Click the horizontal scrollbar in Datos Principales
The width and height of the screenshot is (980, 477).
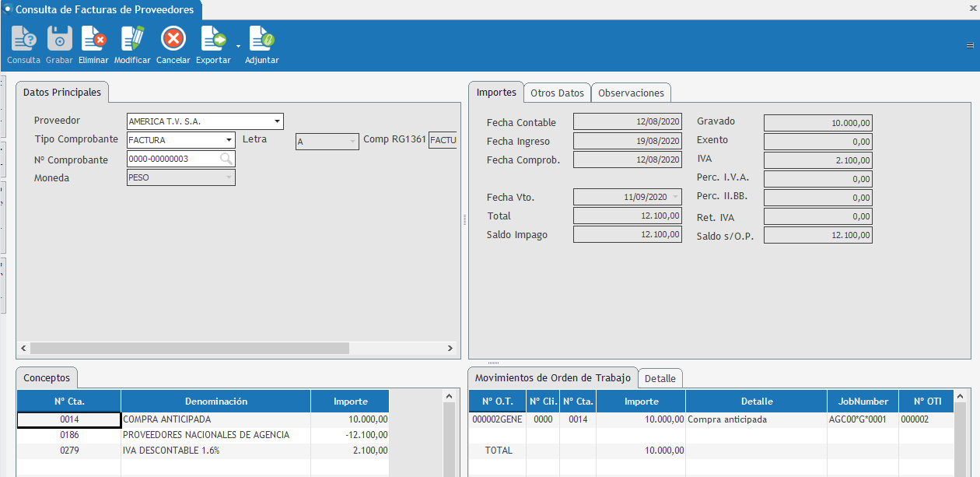point(190,349)
